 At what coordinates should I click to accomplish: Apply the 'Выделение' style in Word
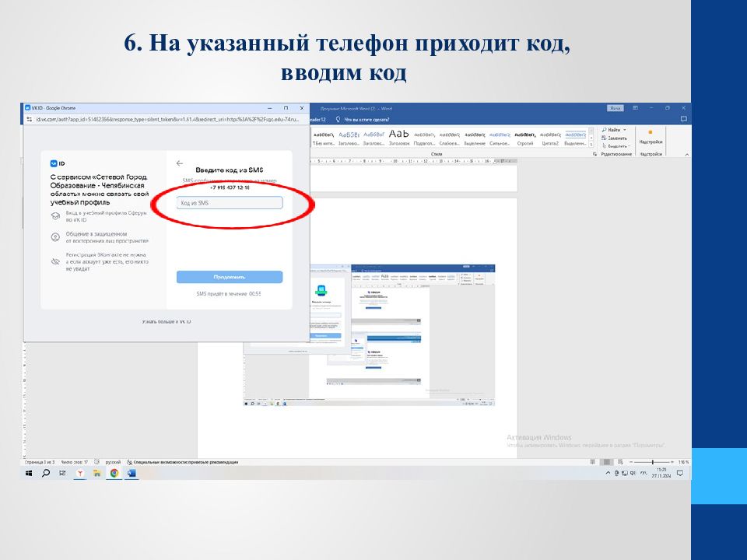coord(475,138)
